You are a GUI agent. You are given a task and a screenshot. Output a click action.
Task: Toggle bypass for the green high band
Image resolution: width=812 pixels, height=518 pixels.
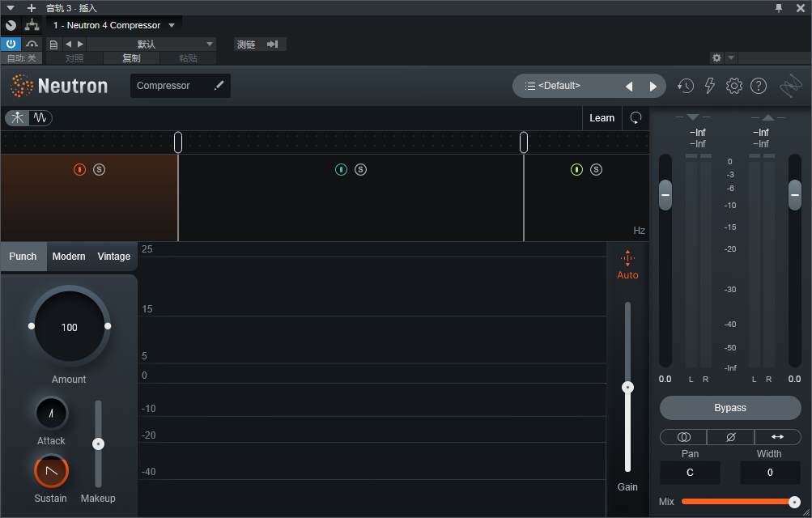coord(576,169)
